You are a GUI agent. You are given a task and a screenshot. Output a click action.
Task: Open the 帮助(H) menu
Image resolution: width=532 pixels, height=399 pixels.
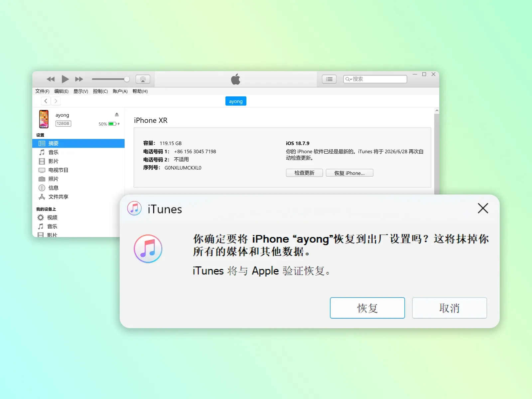pyautogui.click(x=140, y=91)
